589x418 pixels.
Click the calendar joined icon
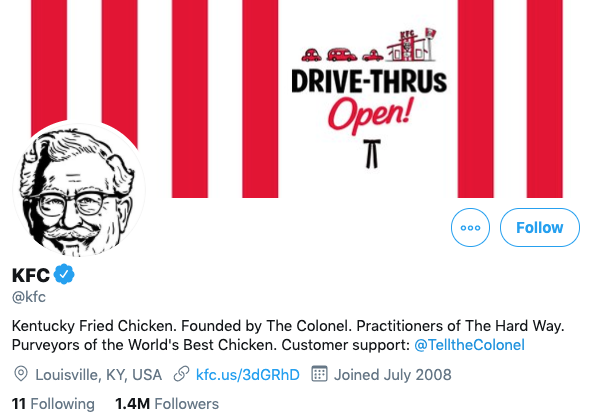pyautogui.click(x=319, y=374)
